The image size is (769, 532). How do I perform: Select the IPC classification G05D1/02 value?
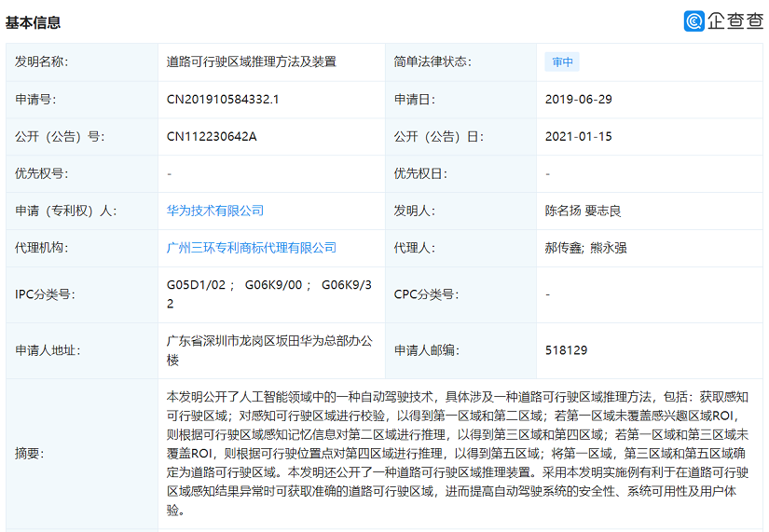click(196, 285)
